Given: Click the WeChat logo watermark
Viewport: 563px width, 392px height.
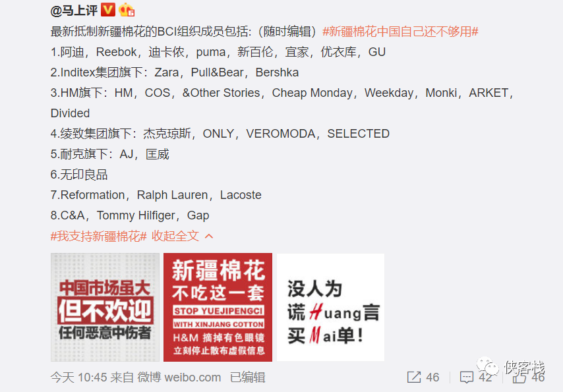Looking at the screenshot, I should click(488, 366).
